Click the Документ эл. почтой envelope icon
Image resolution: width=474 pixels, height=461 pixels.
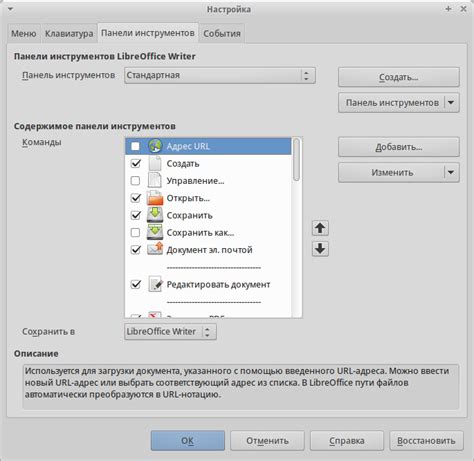click(x=155, y=249)
